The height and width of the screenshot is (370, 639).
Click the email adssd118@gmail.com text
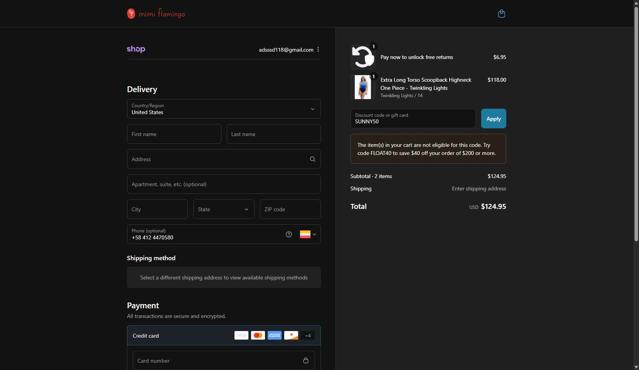286,50
